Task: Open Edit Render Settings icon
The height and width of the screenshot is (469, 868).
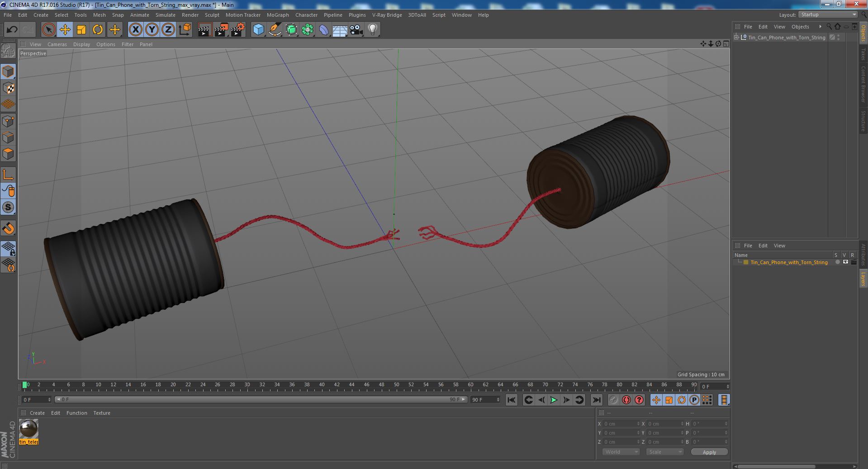Action: tap(237, 30)
